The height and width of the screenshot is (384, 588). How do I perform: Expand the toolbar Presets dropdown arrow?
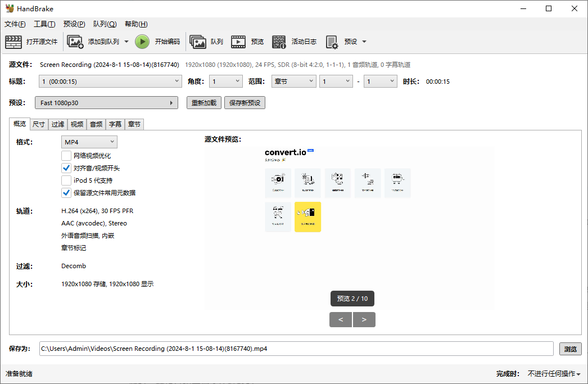[364, 42]
